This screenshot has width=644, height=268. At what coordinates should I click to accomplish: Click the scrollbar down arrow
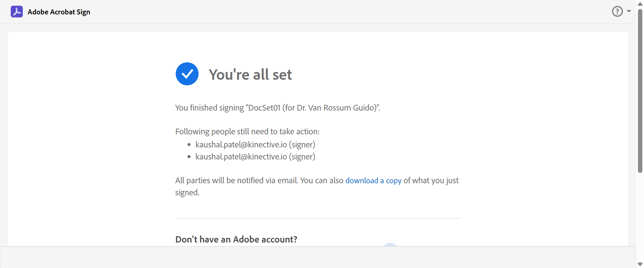[640, 264]
